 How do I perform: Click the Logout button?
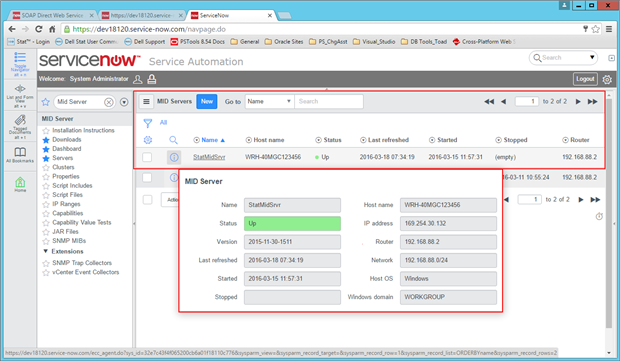pos(585,79)
